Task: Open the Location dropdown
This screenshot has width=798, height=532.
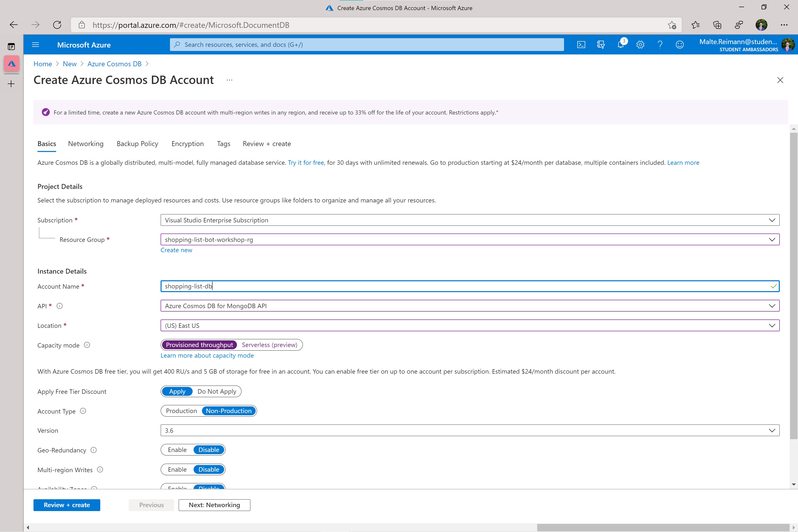Action: [772, 326]
